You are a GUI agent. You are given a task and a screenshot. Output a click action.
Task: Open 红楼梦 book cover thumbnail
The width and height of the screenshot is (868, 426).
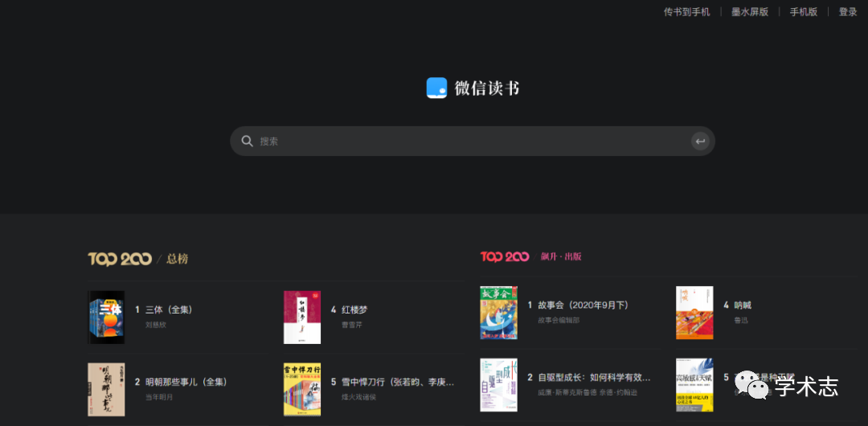coord(302,317)
